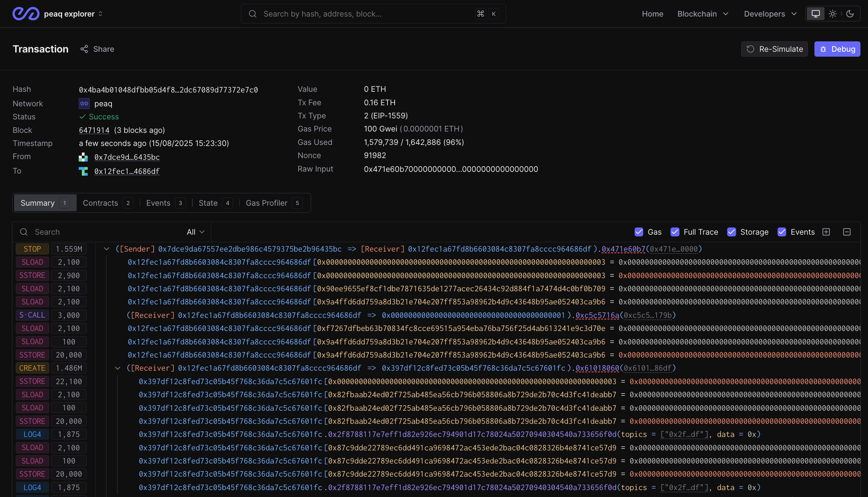The height and width of the screenshot is (497, 868).
Task: Open the Events tab
Action: tap(158, 203)
